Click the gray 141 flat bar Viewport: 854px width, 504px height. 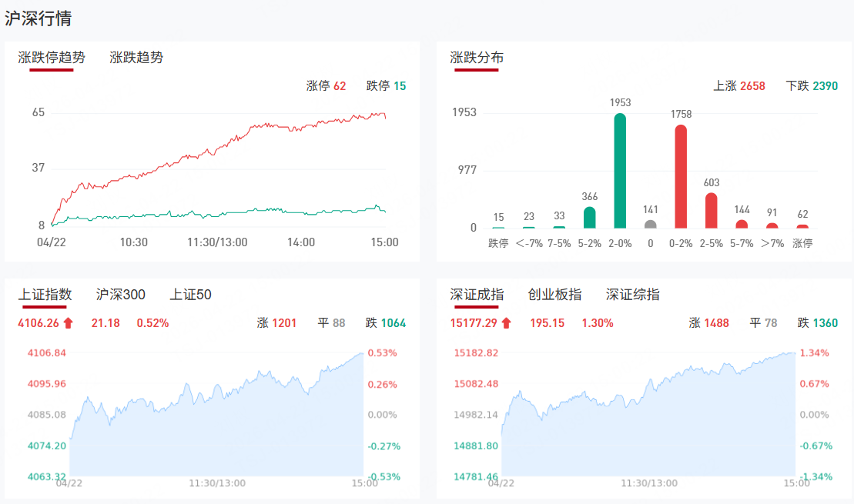[651, 225]
